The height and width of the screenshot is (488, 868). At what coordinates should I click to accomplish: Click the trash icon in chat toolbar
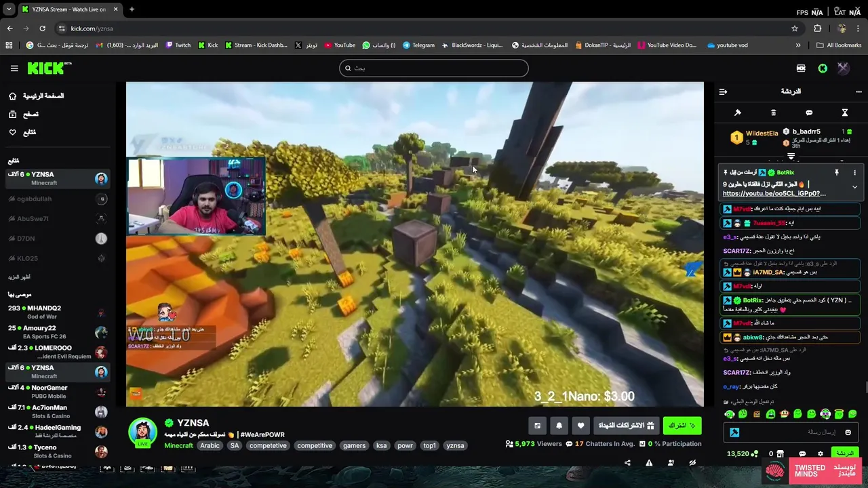point(773,113)
